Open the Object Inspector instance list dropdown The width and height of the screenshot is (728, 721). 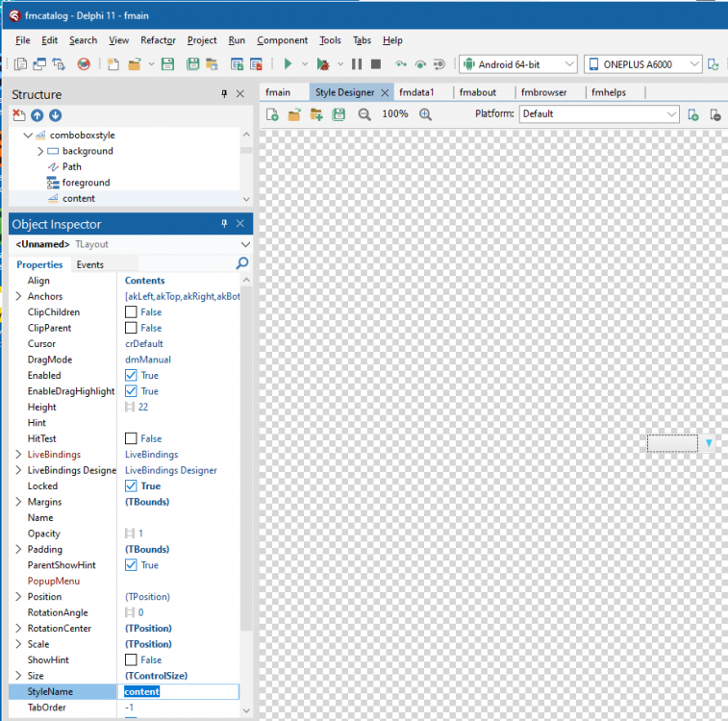(x=245, y=244)
